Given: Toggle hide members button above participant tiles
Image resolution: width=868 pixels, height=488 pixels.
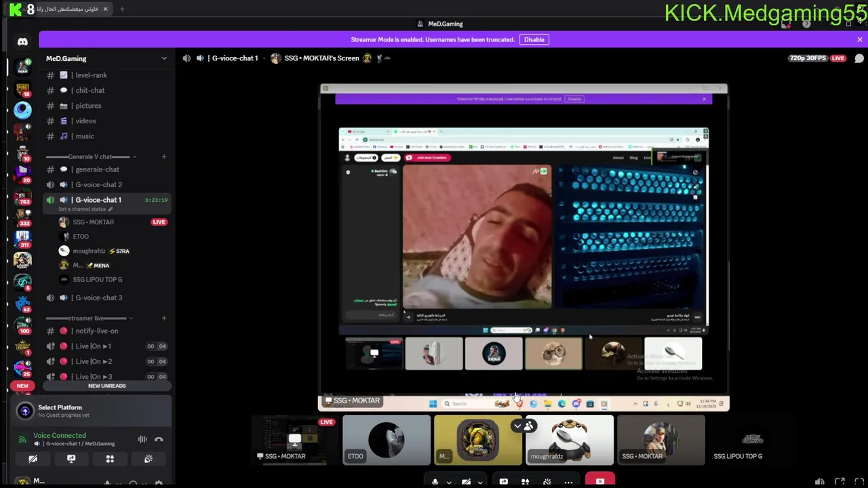Looking at the screenshot, I should (524, 426).
